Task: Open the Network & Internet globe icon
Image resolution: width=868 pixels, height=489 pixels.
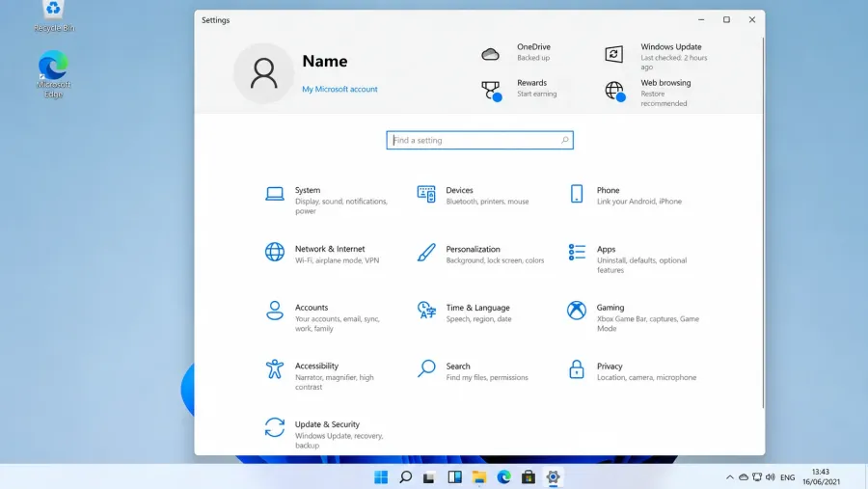Action: tap(275, 252)
